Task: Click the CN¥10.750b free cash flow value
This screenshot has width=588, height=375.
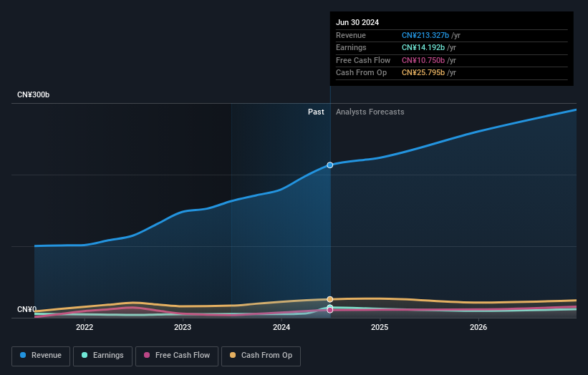Action: 423,60
